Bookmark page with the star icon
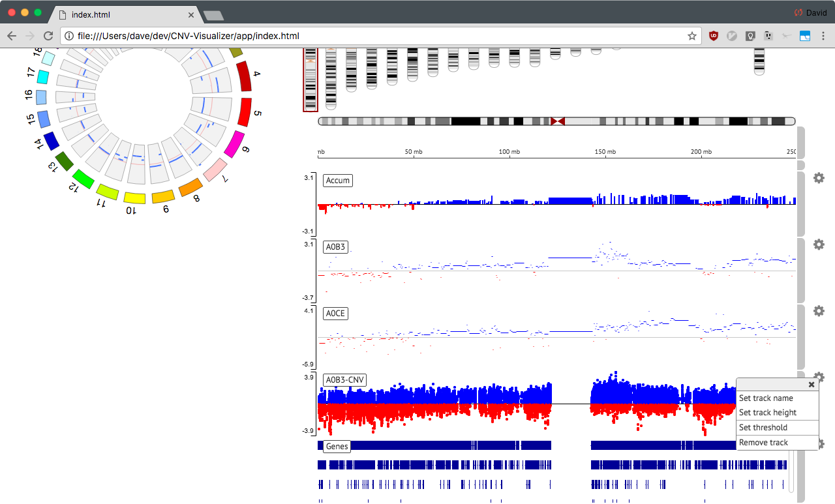Image resolution: width=835 pixels, height=504 pixels. 692,36
